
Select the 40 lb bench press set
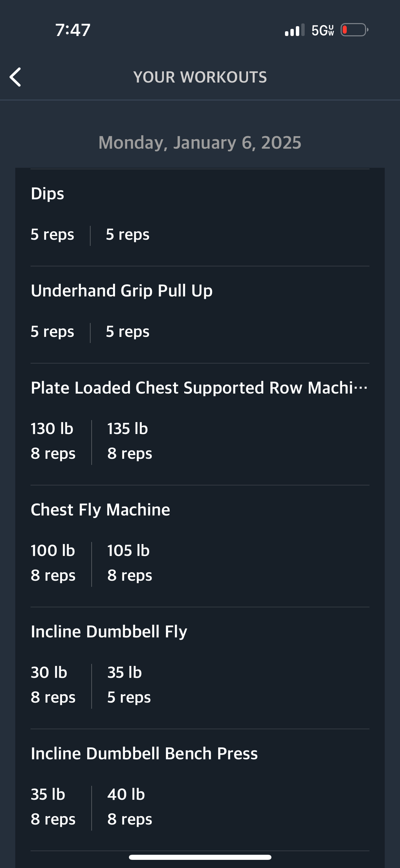pyautogui.click(x=130, y=807)
